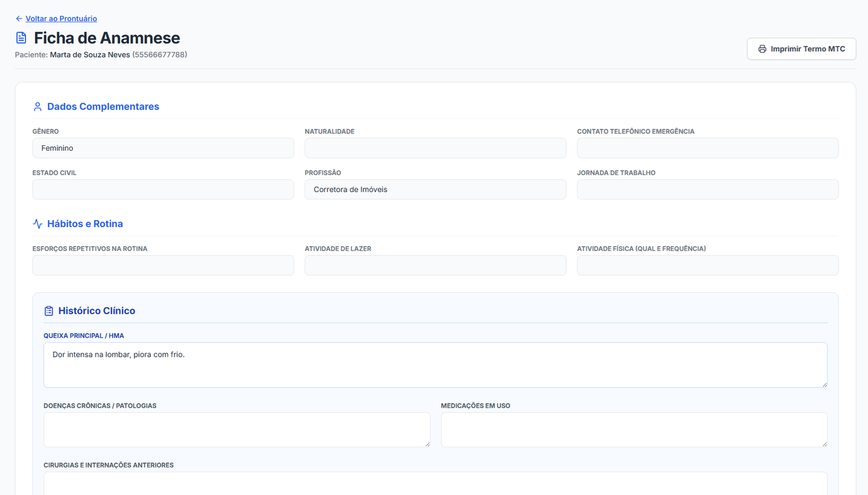Focus the Gênero field showing Feminino

point(163,148)
